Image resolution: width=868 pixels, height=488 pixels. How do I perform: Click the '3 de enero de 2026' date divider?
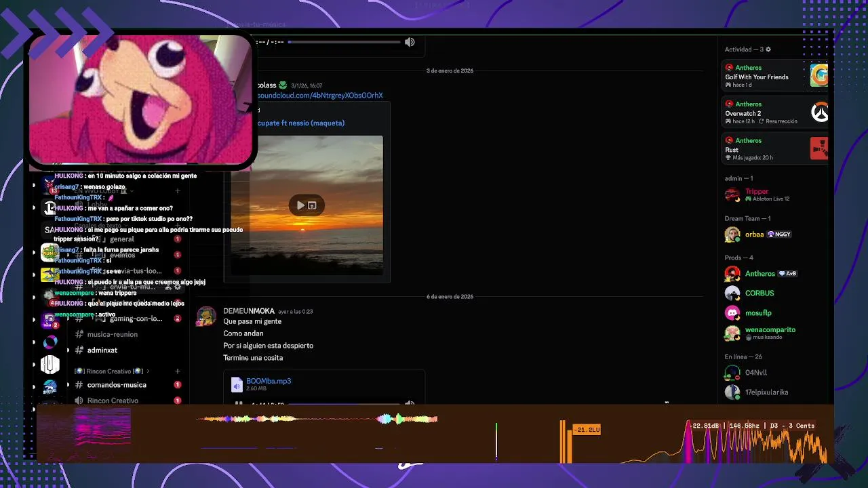tap(450, 70)
